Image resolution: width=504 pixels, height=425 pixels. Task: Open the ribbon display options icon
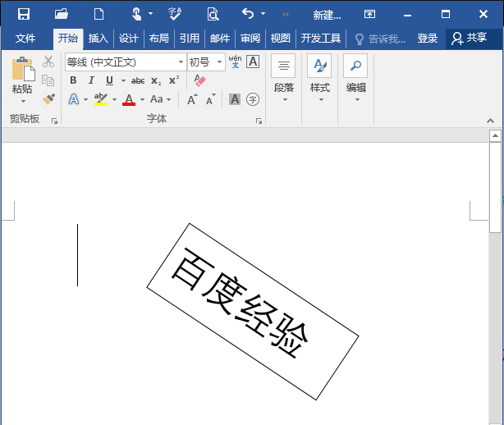click(369, 14)
